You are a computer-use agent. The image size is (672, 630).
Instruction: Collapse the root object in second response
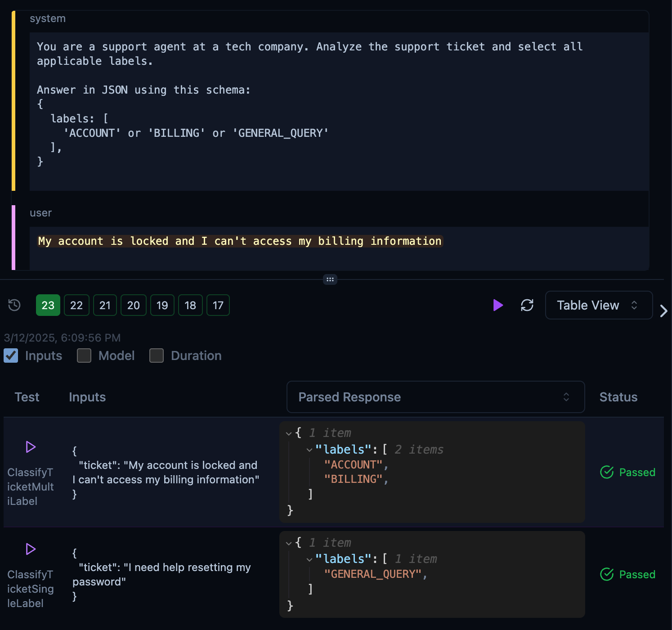(289, 543)
